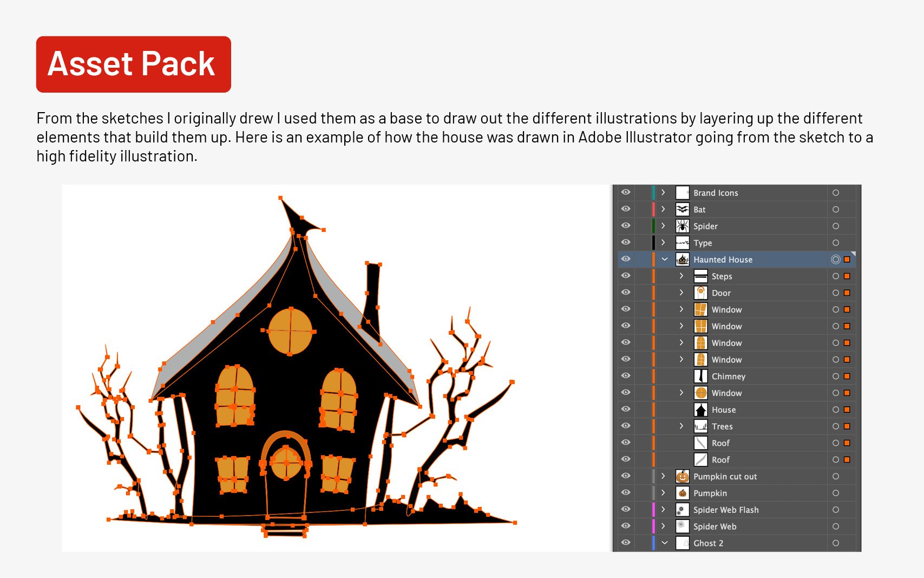Select the Spider layer row
The width and height of the screenshot is (924, 578).
(x=737, y=226)
